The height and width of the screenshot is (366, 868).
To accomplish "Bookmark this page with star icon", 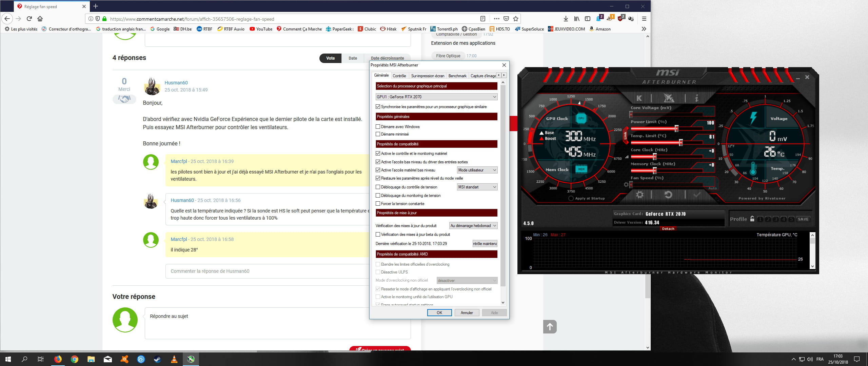I will [516, 19].
